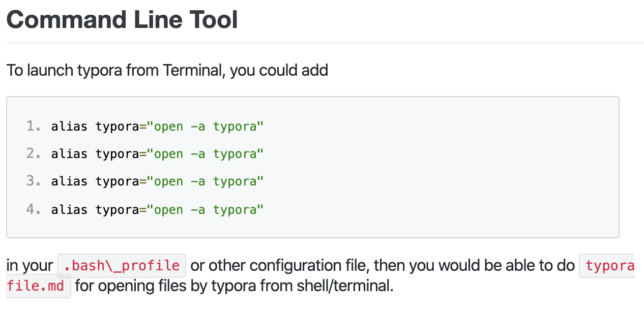This screenshot has width=644, height=314.
Task: Click code line numbered 3
Action: point(158,181)
